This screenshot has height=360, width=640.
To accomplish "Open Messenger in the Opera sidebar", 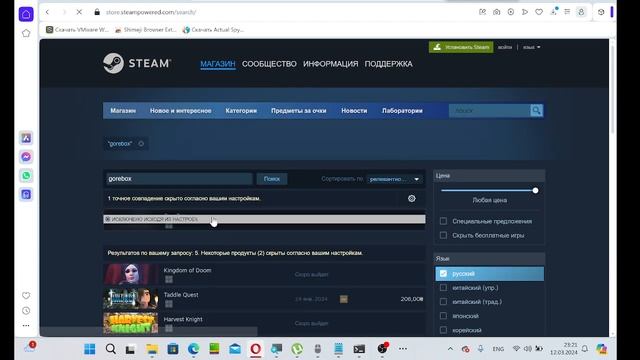I will (26, 157).
